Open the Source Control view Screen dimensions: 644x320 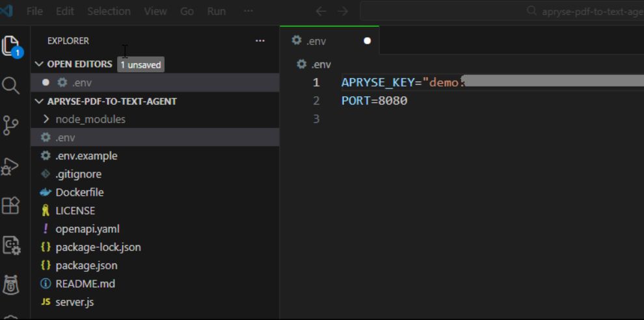click(10, 126)
